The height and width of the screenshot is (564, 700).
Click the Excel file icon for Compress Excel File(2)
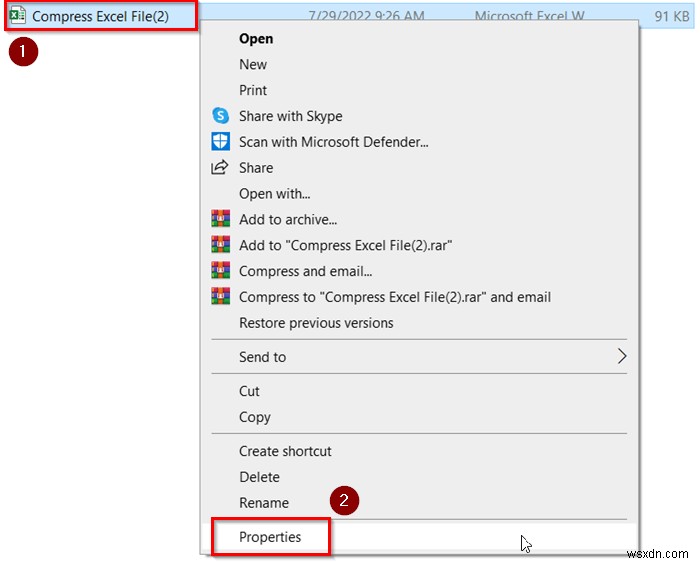click(17, 16)
